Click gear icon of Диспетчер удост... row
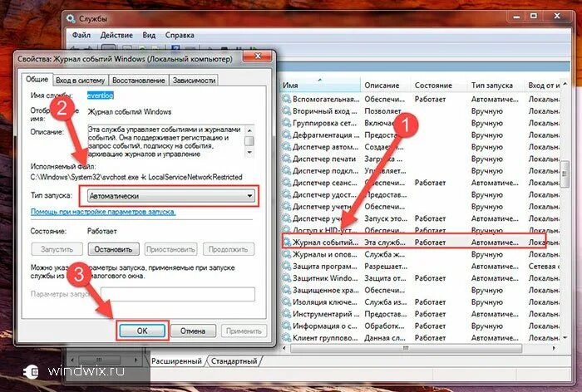 click(x=286, y=194)
